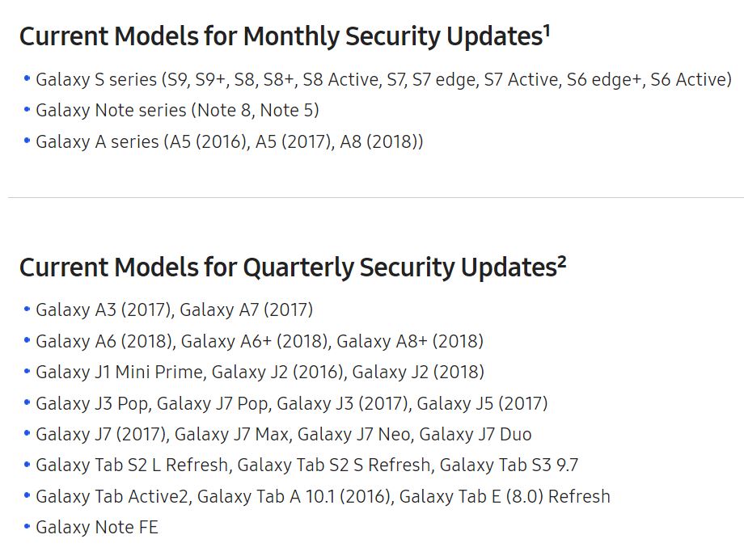
Task: Click the Galaxy J5 (2017) text
Action: point(482,403)
